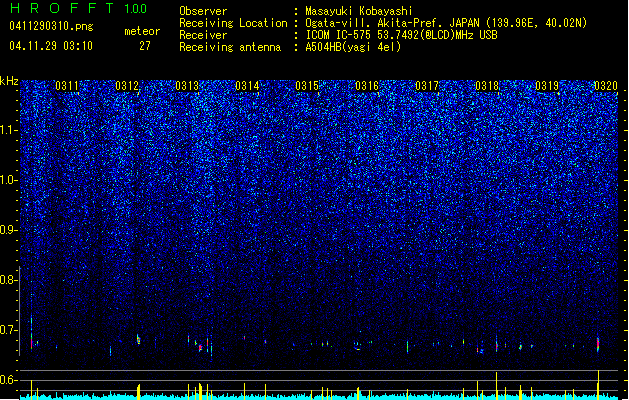The height and width of the screenshot is (400, 629).
Task: Click time marker 0311
Action: pyautogui.click(x=67, y=86)
